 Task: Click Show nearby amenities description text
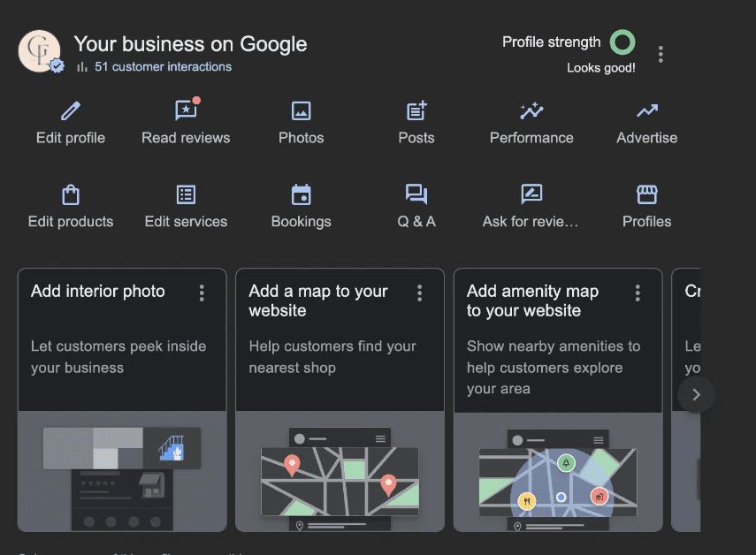554,367
